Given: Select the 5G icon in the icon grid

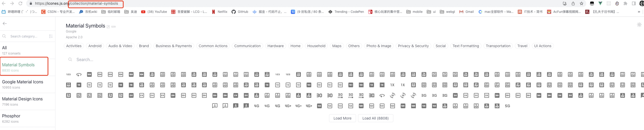Looking at the screenshot, I should (507, 106).
